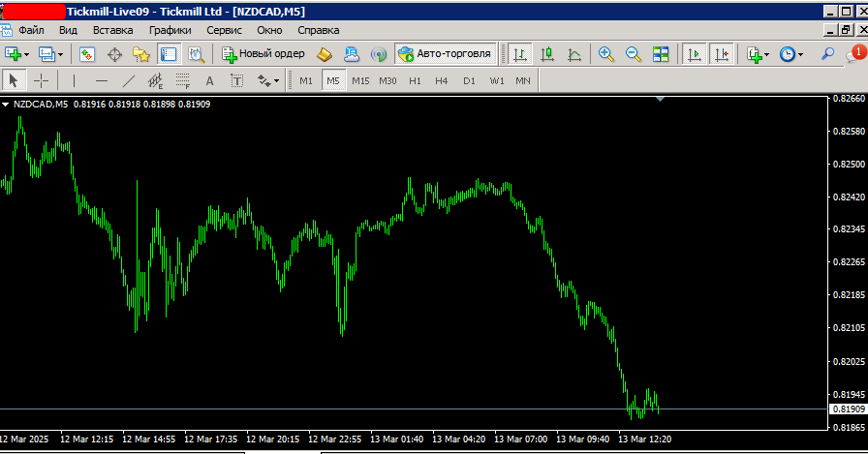
Task: Expand the Profiles dropdown arrow
Action: [60, 54]
